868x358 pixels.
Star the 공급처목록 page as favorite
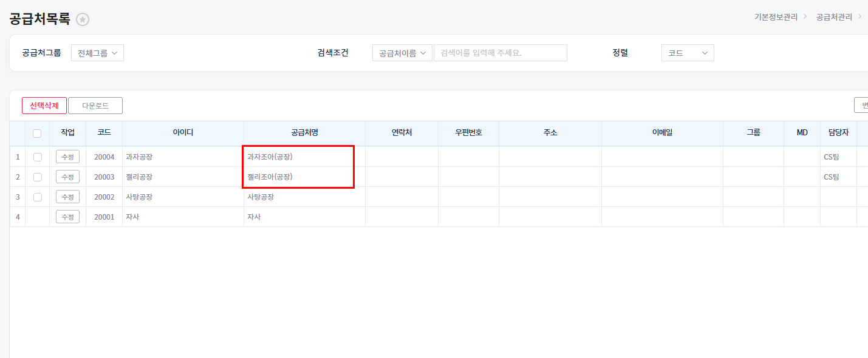click(83, 19)
